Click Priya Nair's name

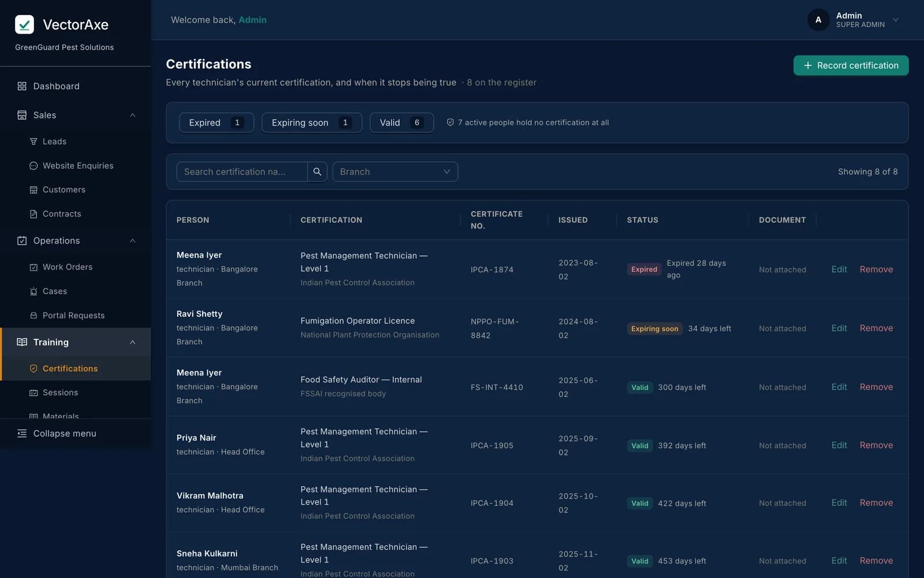(196, 438)
